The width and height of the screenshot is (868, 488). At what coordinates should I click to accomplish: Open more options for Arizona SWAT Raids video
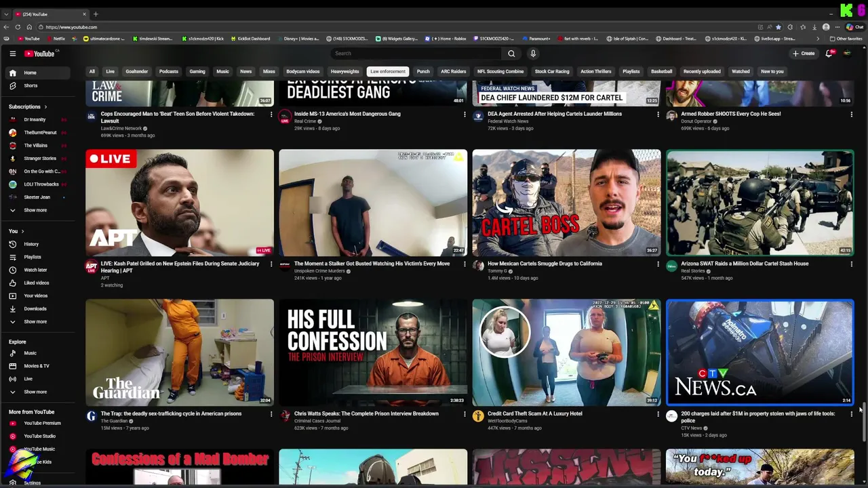pyautogui.click(x=851, y=264)
